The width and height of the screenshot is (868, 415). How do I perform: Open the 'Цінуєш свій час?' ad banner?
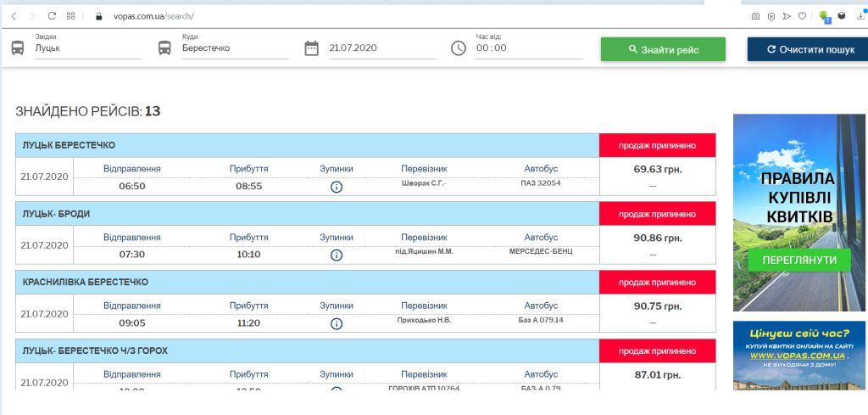click(x=799, y=355)
